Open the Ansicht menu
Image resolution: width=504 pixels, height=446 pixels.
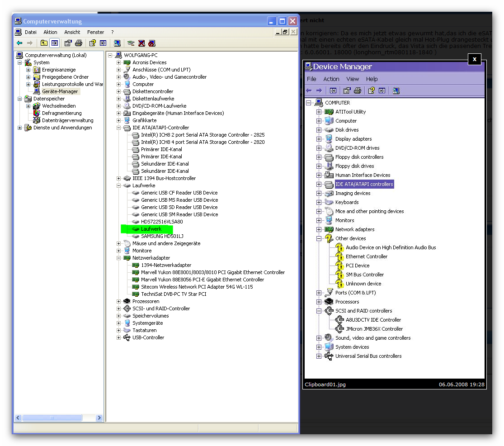72,32
